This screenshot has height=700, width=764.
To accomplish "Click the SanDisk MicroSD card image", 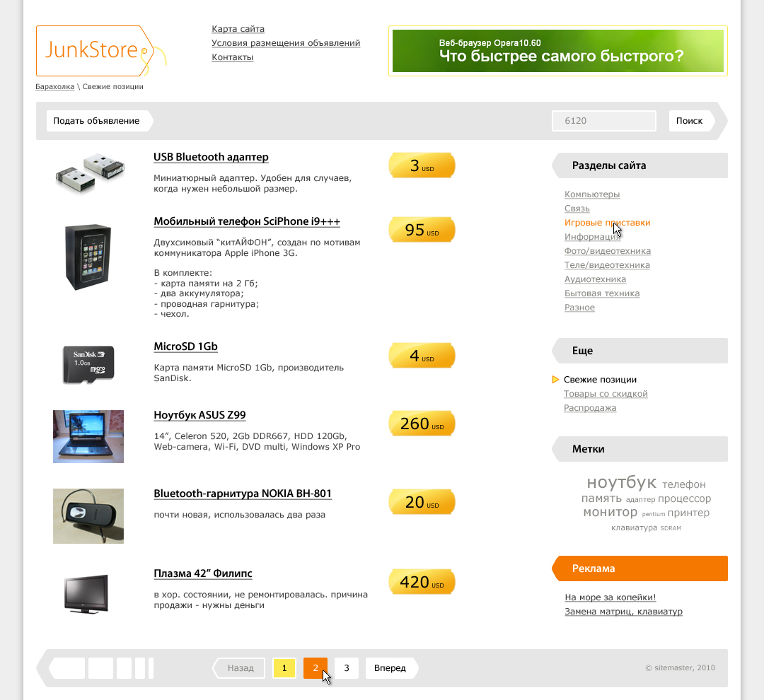I will 88,364.
